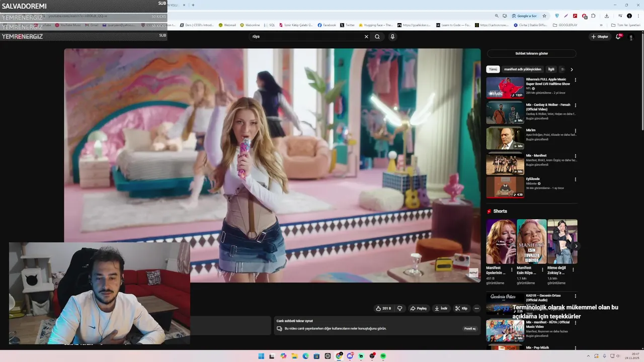Like the video with 201 B likes
644x362 pixels.
[x=383, y=308]
